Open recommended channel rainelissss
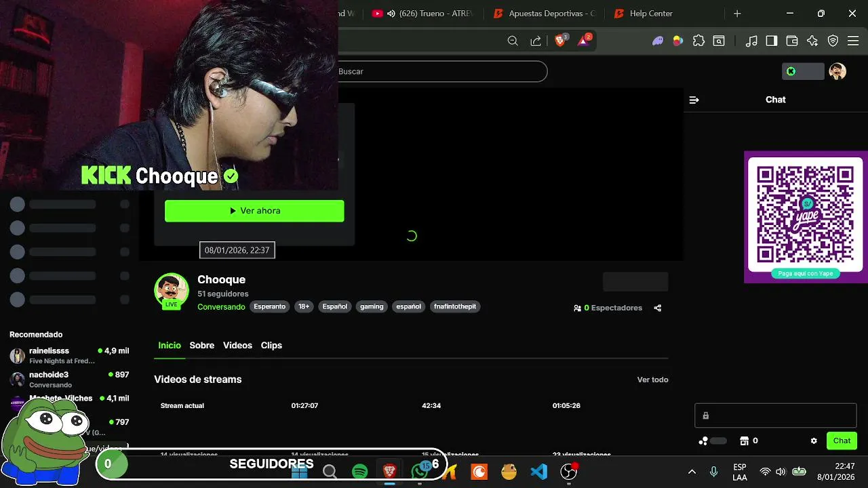The width and height of the screenshot is (868, 488). tap(69, 355)
